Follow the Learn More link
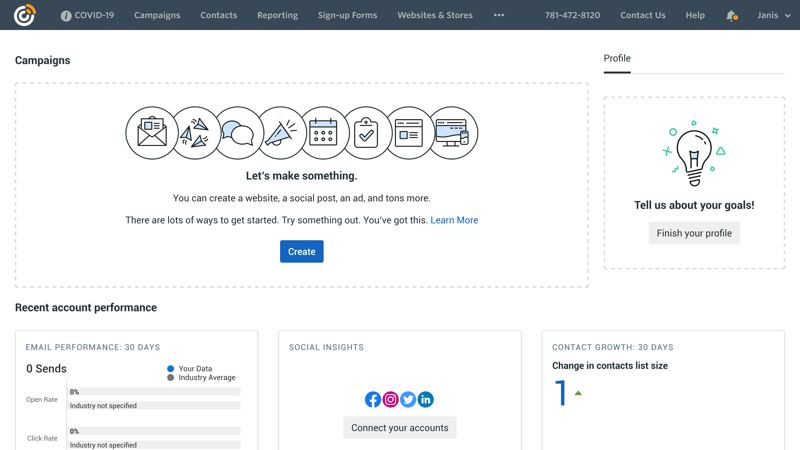Screen dimensions: 800x450 click(x=454, y=220)
